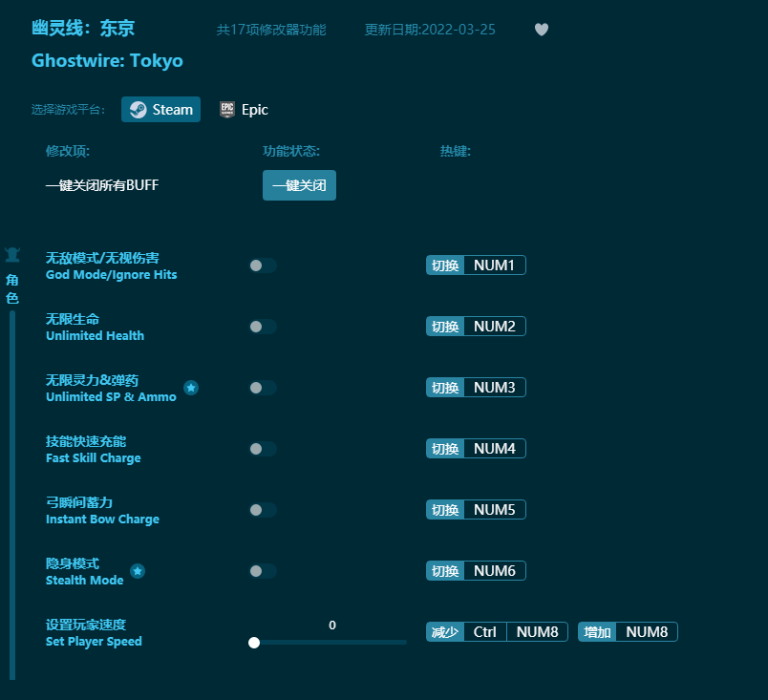Click the God Mode/Ignore Hits label
Image resolution: width=768 pixels, height=700 pixels.
tap(111, 275)
